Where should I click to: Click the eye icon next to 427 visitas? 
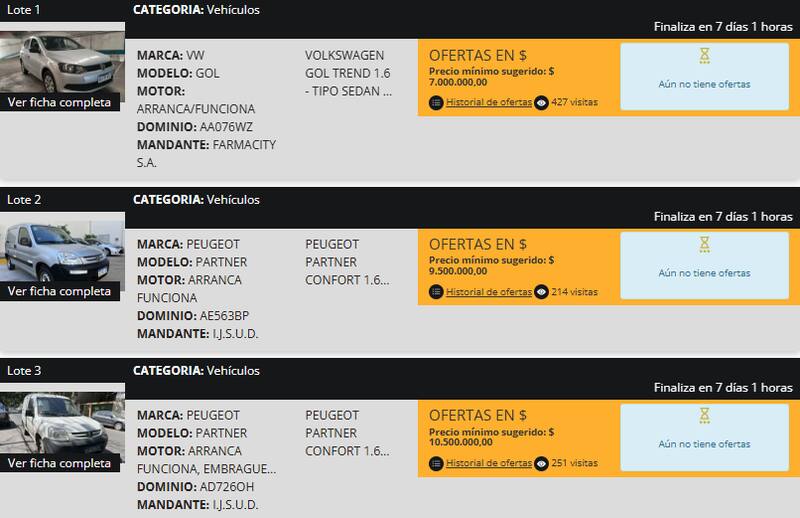[542, 102]
